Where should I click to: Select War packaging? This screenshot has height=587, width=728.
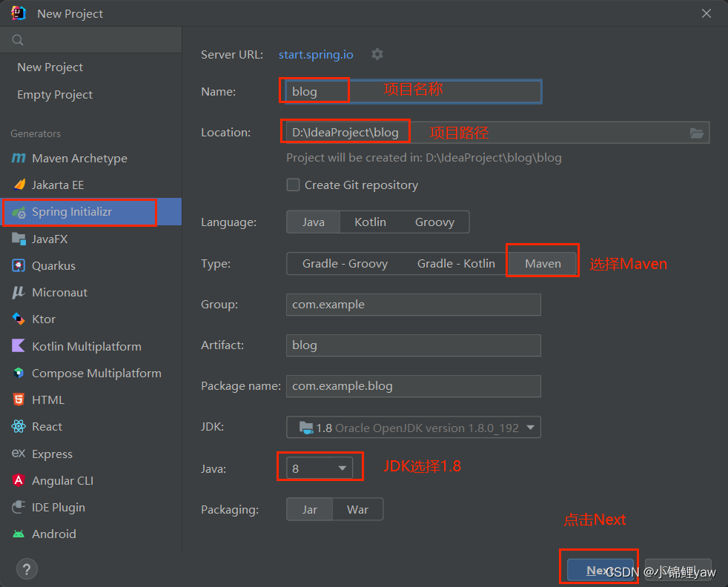tap(357, 509)
